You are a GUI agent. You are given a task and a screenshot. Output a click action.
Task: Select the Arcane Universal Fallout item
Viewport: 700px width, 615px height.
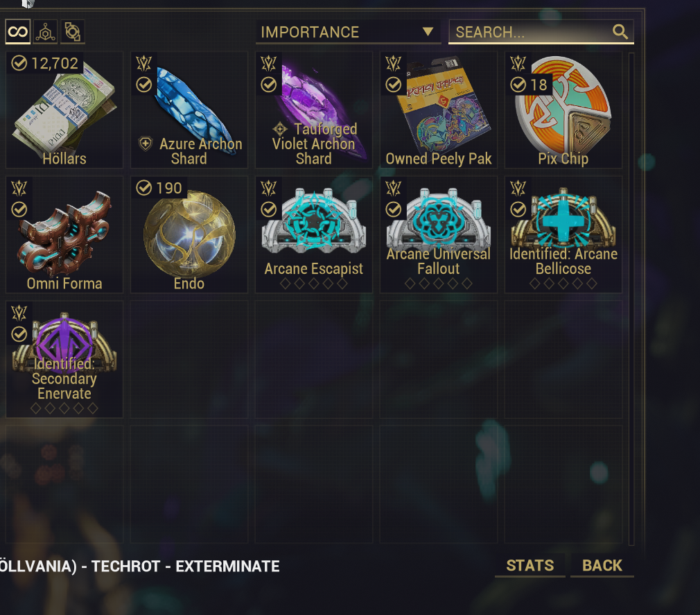coord(439,234)
